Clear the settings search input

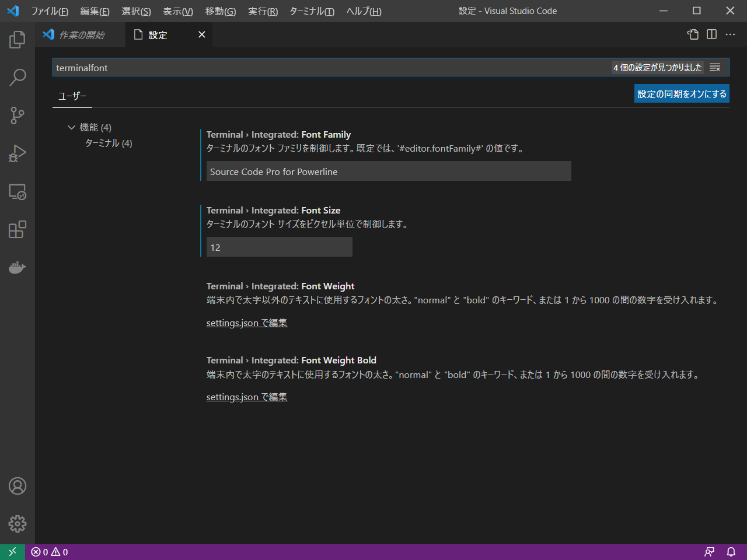715,68
